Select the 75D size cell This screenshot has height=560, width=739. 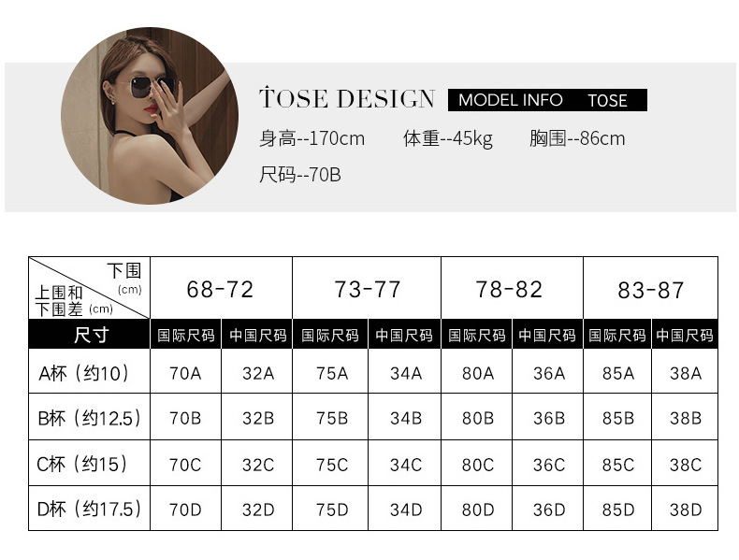[332, 510]
